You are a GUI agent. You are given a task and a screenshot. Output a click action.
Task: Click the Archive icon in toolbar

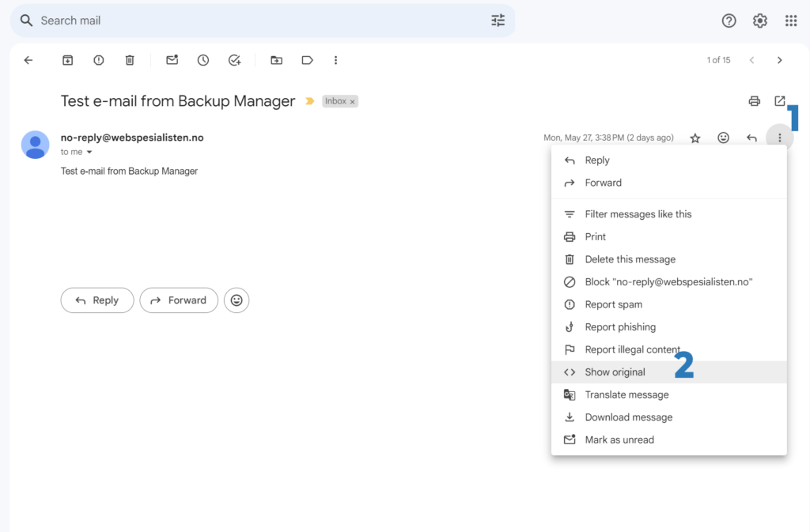(x=68, y=60)
